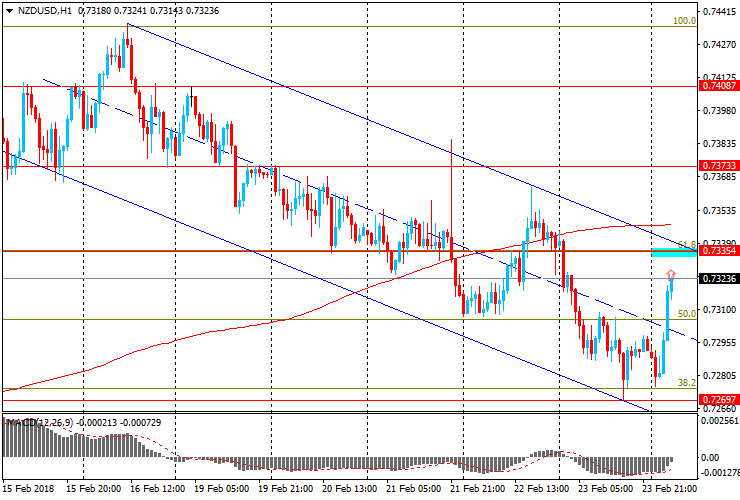Click the 19 Feb 05:00 time label
The image size is (740, 500).
tap(221, 488)
